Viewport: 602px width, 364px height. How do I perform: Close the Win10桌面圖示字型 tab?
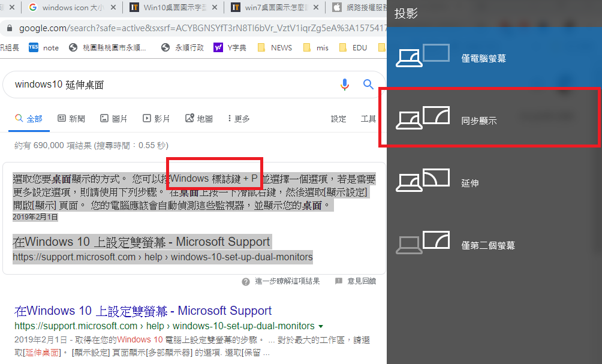[x=214, y=7]
